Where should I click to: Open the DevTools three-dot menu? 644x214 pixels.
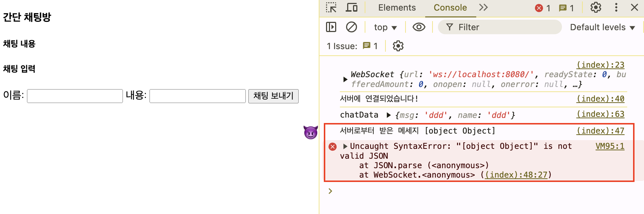[616, 8]
